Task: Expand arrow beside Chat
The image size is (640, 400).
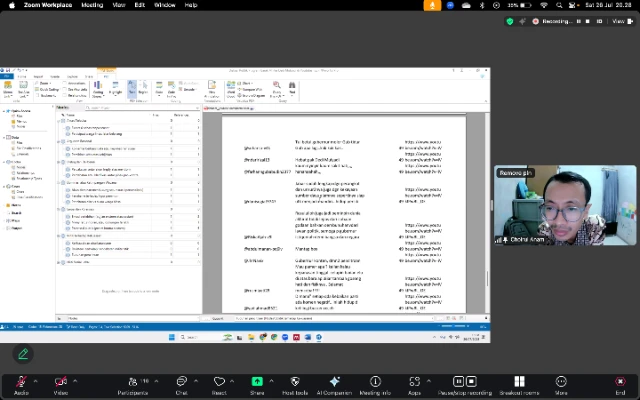Action: click(x=196, y=381)
